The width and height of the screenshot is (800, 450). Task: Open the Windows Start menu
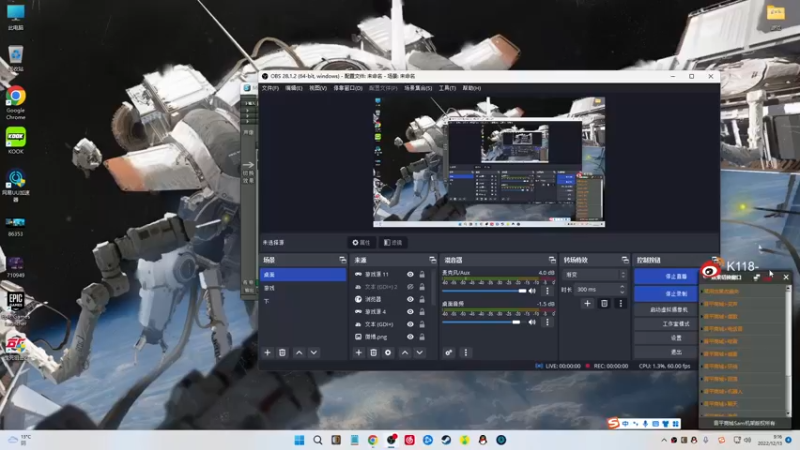[299, 440]
